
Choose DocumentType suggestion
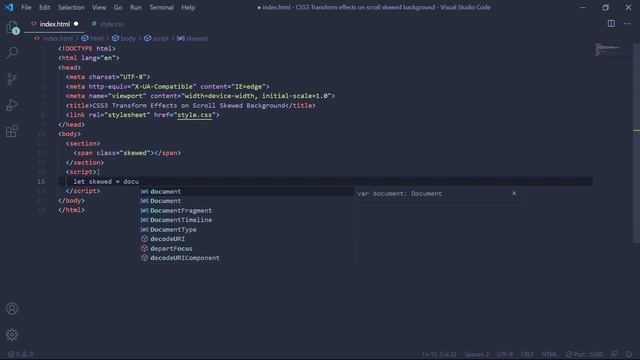tap(247, 229)
